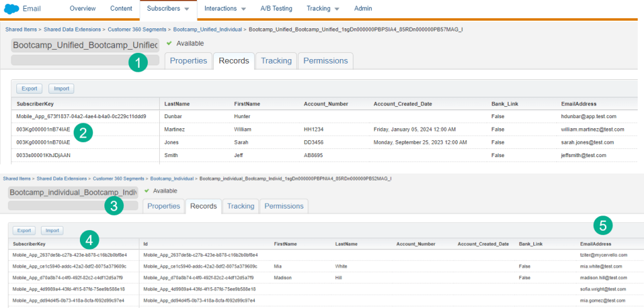Switch to Properties tab of Bootcamp_Unified extension
The image size is (644, 308).
(188, 61)
